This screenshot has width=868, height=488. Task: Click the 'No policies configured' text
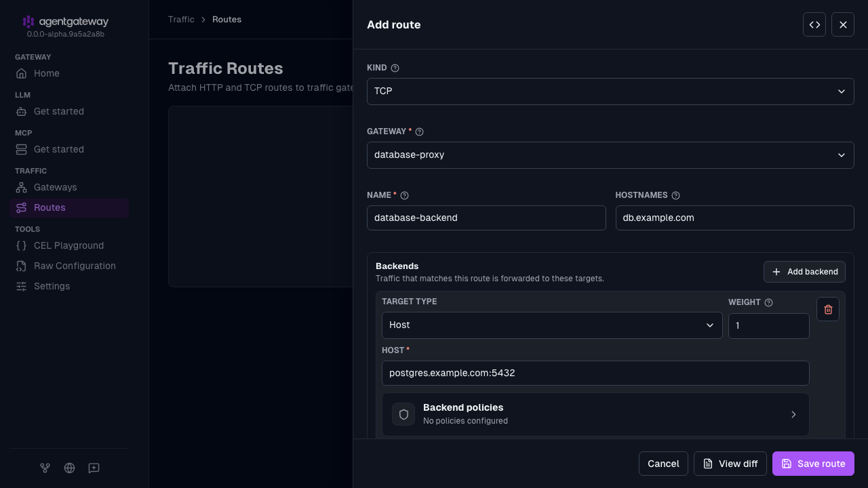(465, 421)
